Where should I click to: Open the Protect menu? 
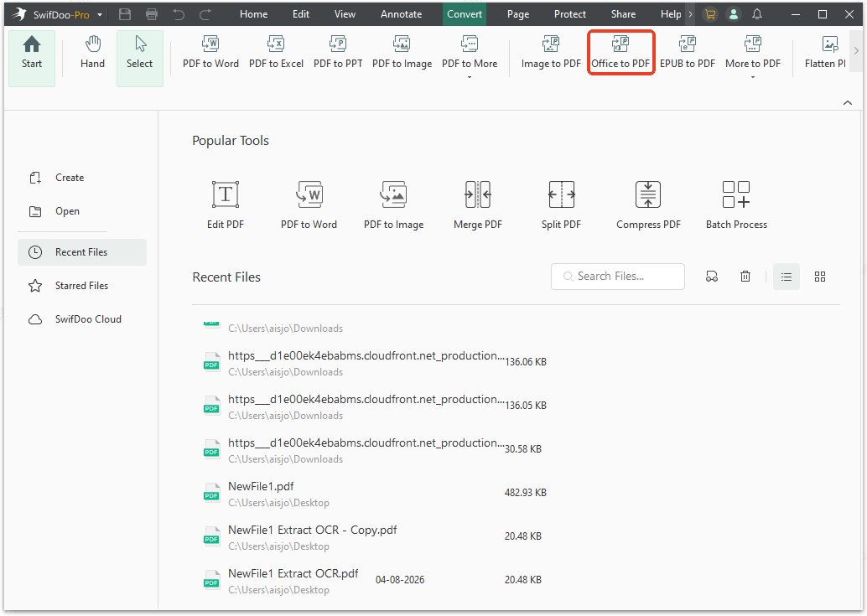[x=569, y=13]
